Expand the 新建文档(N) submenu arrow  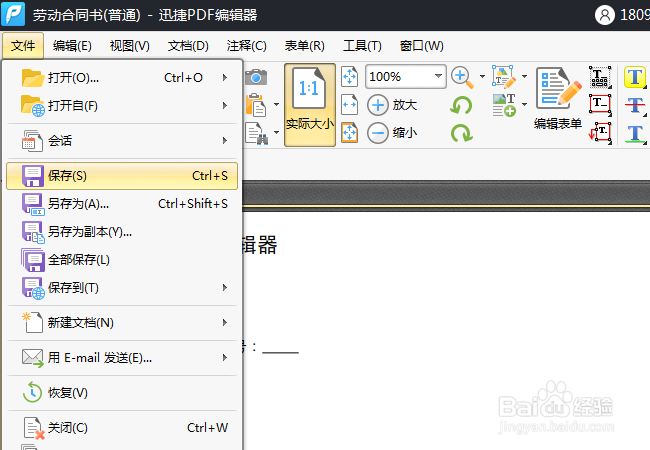point(225,322)
